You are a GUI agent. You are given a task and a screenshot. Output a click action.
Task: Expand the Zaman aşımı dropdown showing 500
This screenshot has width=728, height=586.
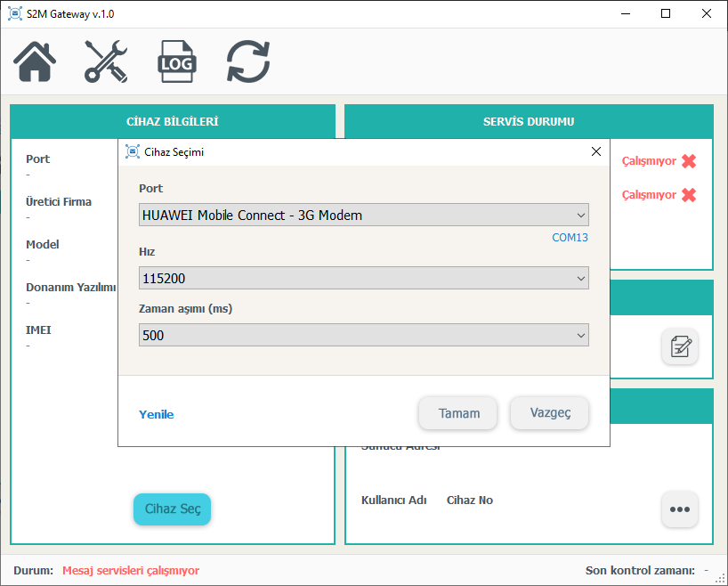click(364, 336)
